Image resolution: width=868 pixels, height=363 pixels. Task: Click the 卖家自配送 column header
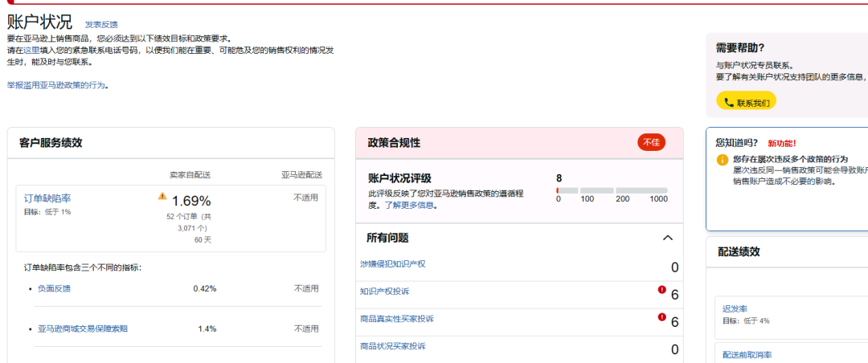click(190, 175)
